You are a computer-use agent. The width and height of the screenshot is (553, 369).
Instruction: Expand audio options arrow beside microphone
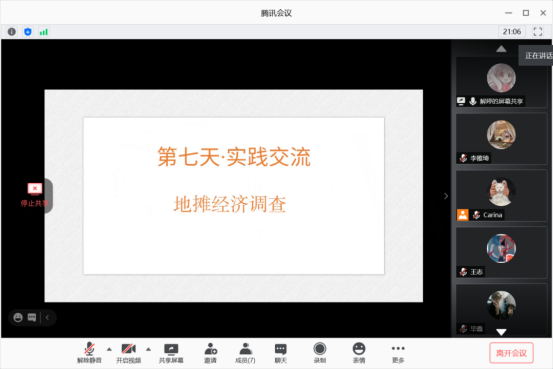[x=109, y=349]
